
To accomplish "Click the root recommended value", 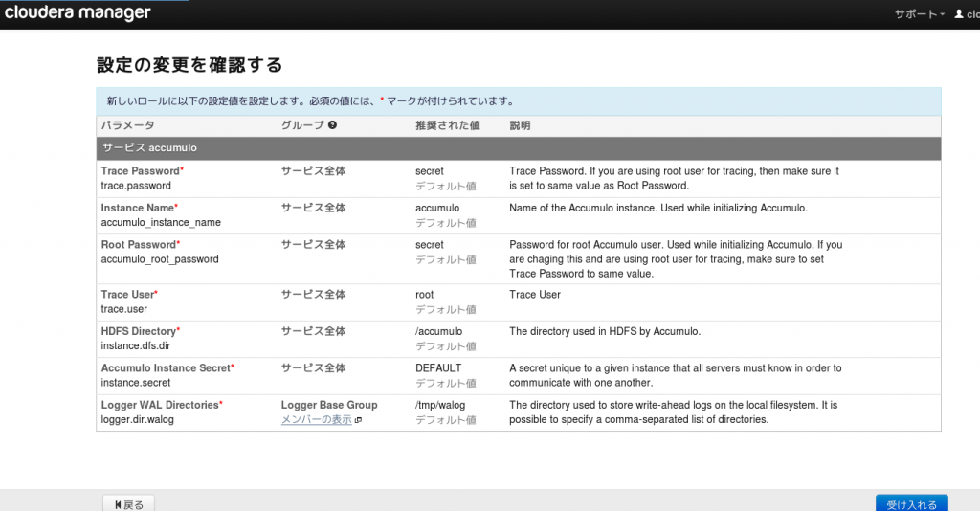I will tap(424, 294).
